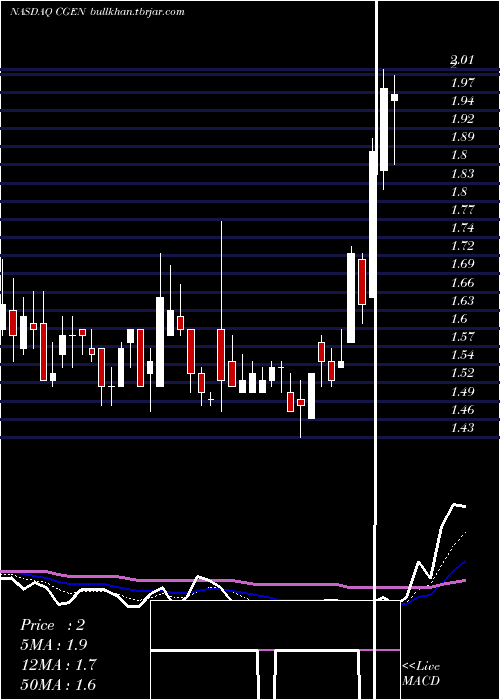Select the 1.43 price label
500x700 pixels.
pos(462,428)
